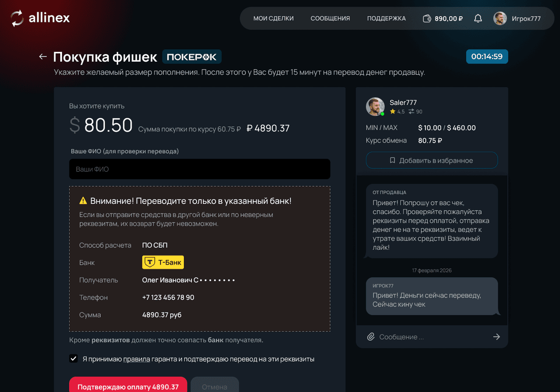The width and height of the screenshot is (560, 392).
Task: Go back with the left arrow
Action: (x=43, y=56)
